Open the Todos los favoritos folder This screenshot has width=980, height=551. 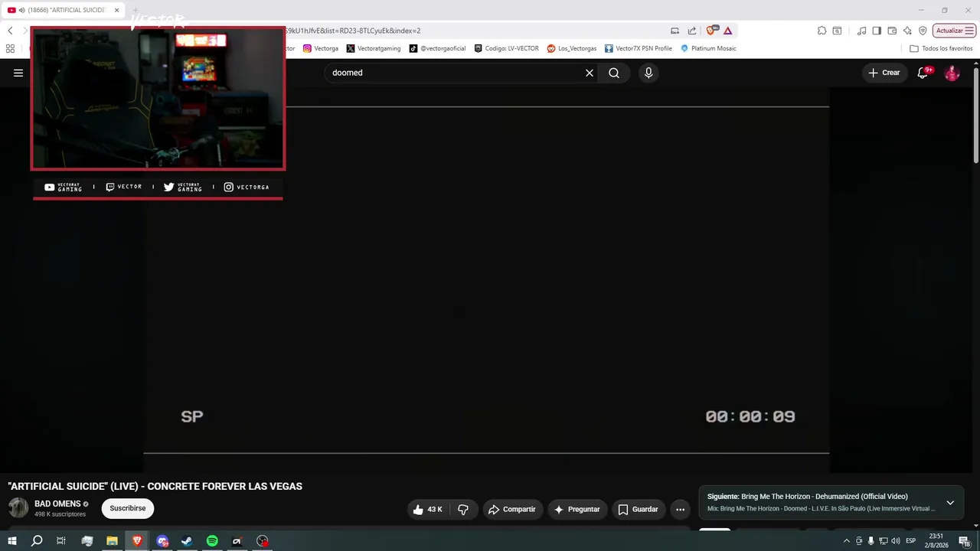(941, 48)
